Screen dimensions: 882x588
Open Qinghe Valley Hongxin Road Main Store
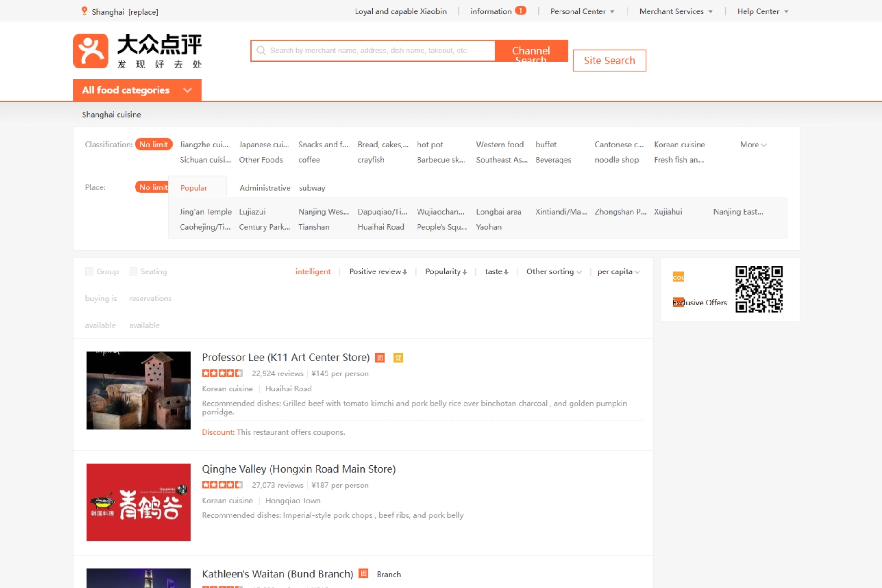(298, 469)
